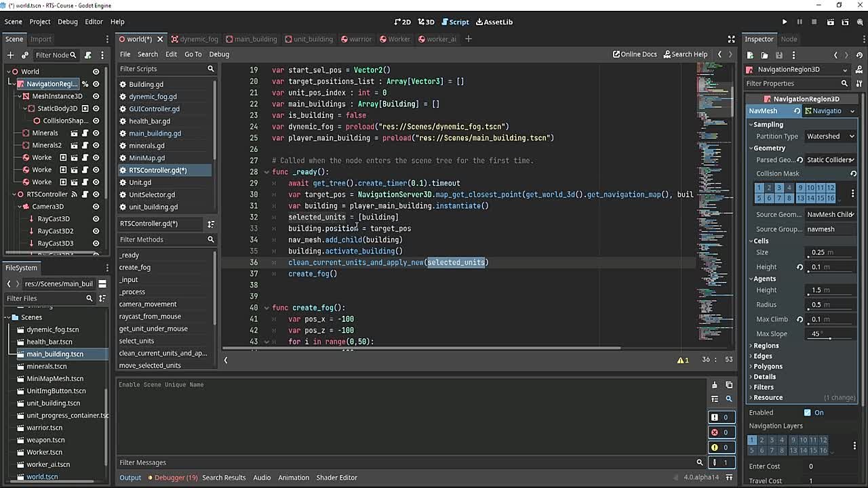Image resolution: width=868 pixels, height=488 pixels.
Task: Toggle distraction-free mode above the script editor
Action: pyautogui.click(x=731, y=39)
